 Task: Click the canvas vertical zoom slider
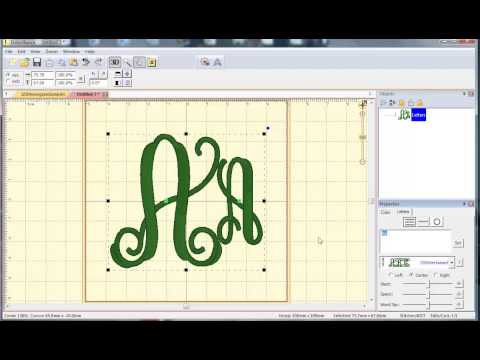tap(363, 137)
